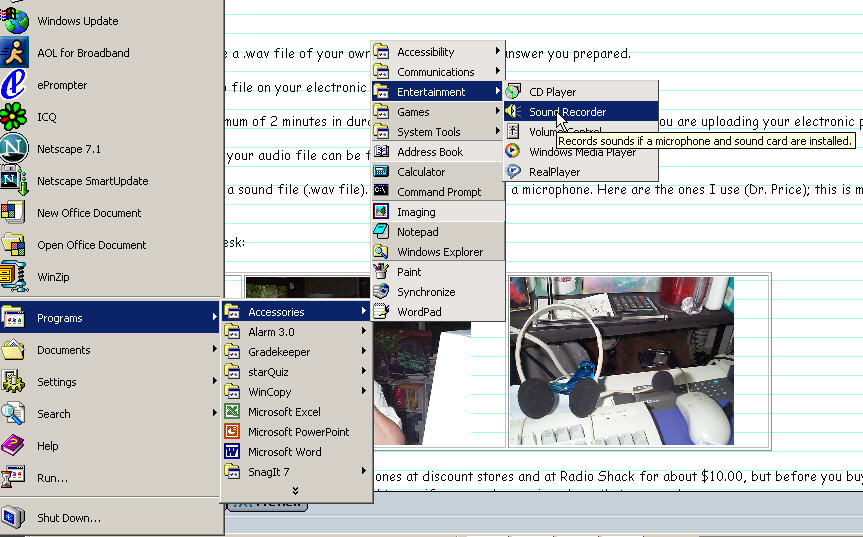863x537 pixels.
Task: Expand the starQuiz submenu arrow
Action: [363, 371]
